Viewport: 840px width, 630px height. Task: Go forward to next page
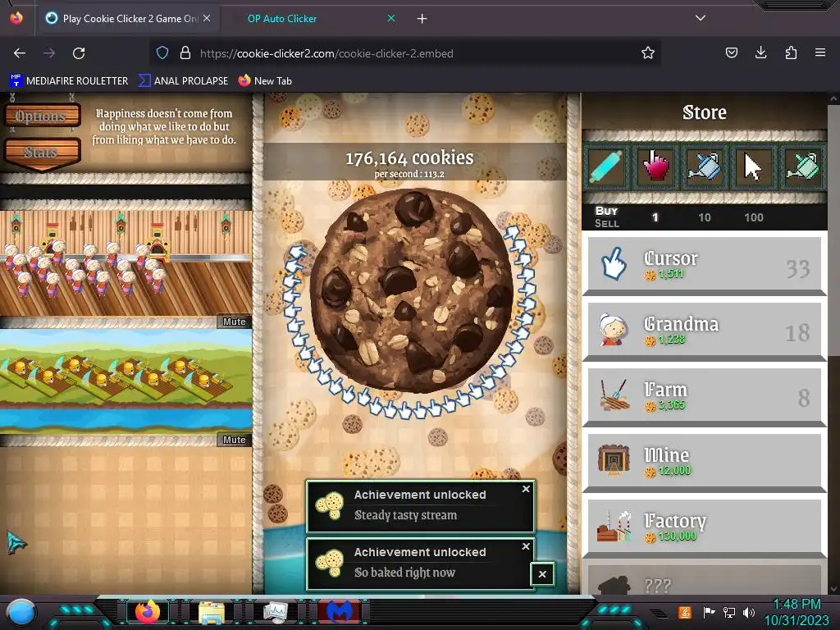[49, 53]
